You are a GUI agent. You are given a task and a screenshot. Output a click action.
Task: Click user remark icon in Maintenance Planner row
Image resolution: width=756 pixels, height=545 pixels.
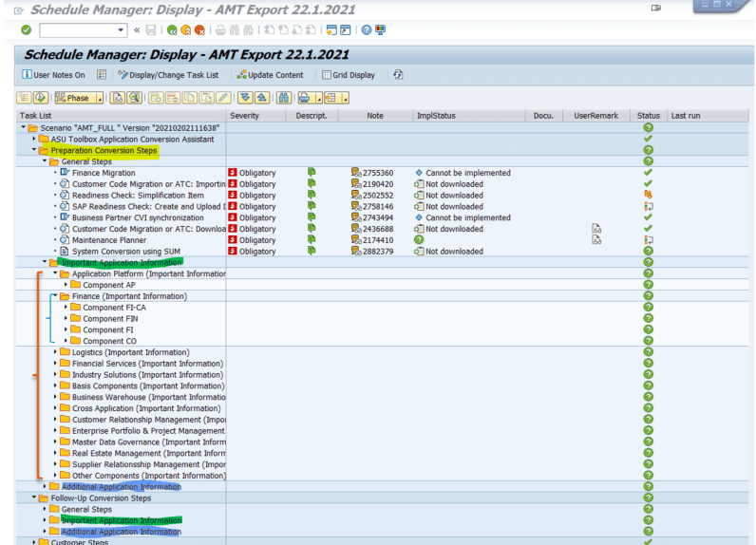click(x=596, y=240)
